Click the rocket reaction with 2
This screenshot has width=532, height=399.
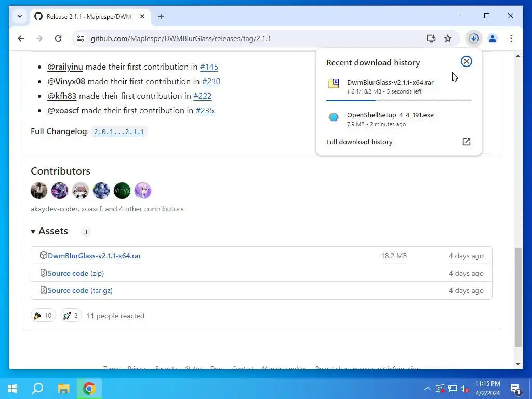(71, 316)
